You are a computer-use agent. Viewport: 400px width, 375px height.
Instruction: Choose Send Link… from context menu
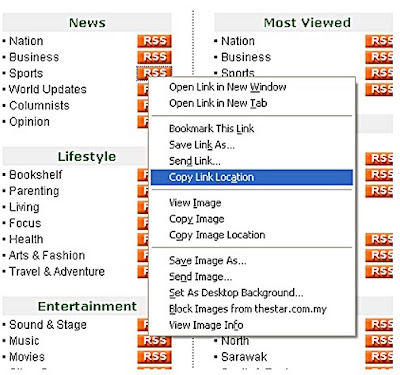pyautogui.click(x=252, y=161)
